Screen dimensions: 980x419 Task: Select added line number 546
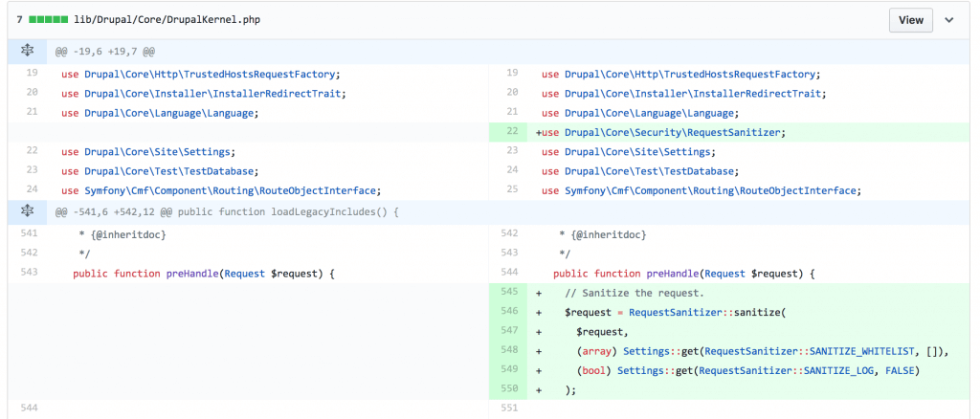coord(508,312)
